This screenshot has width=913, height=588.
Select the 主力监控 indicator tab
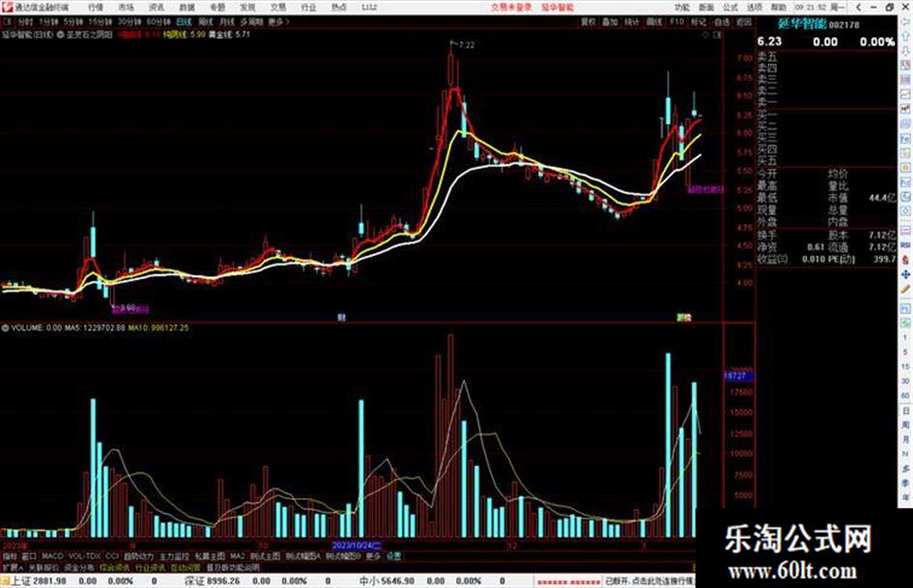pyautogui.click(x=174, y=556)
